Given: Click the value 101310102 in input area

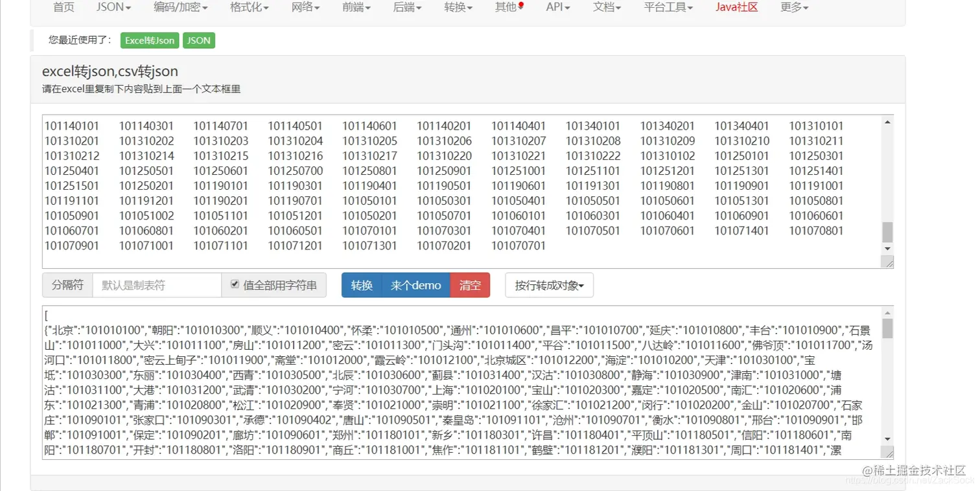Looking at the screenshot, I should click(668, 156).
